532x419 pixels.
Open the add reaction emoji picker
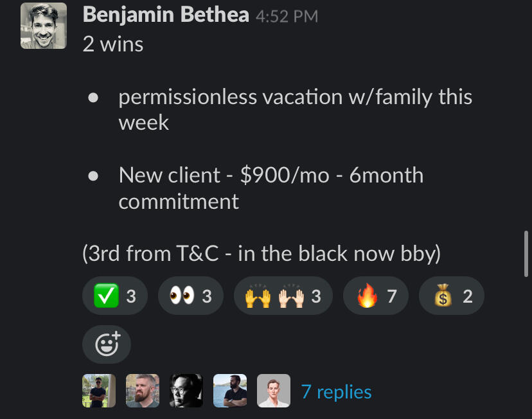click(x=107, y=345)
